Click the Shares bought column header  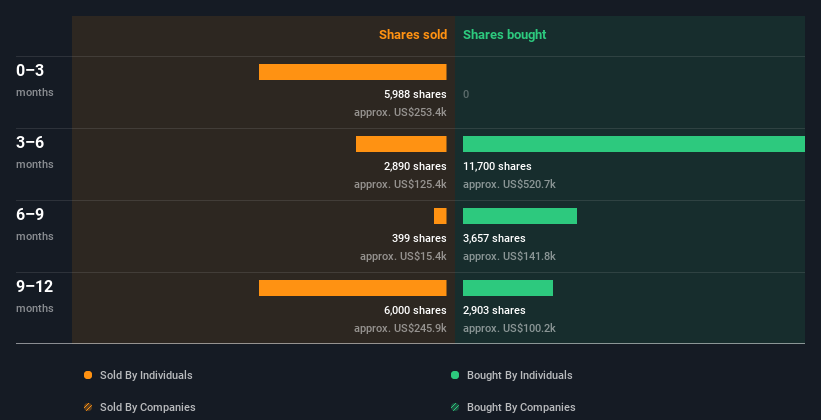point(505,35)
